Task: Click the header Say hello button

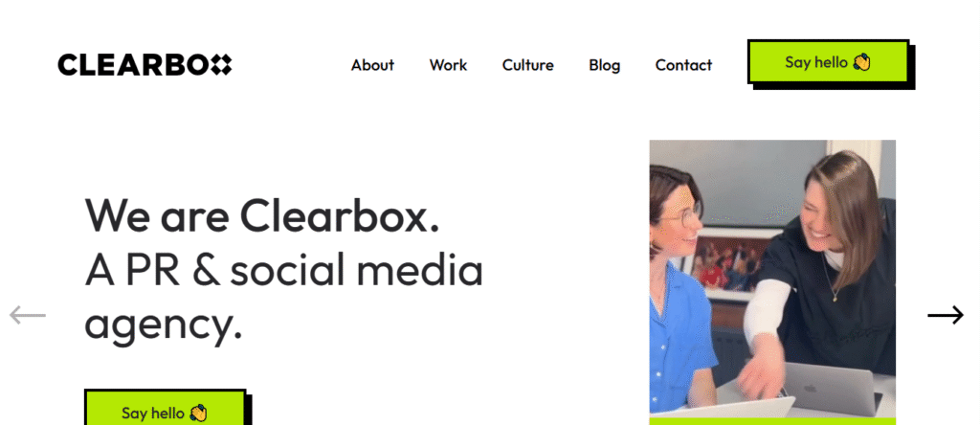Action: [828, 62]
